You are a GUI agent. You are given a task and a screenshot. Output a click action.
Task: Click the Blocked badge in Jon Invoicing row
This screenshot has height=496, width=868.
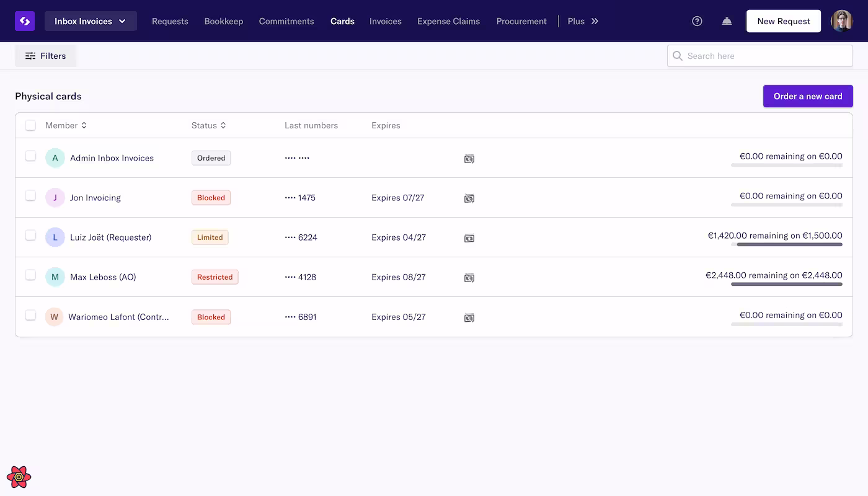click(211, 198)
